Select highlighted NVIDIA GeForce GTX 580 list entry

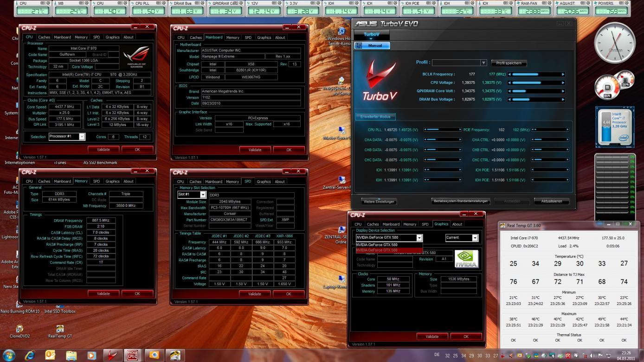[x=389, y=250]
